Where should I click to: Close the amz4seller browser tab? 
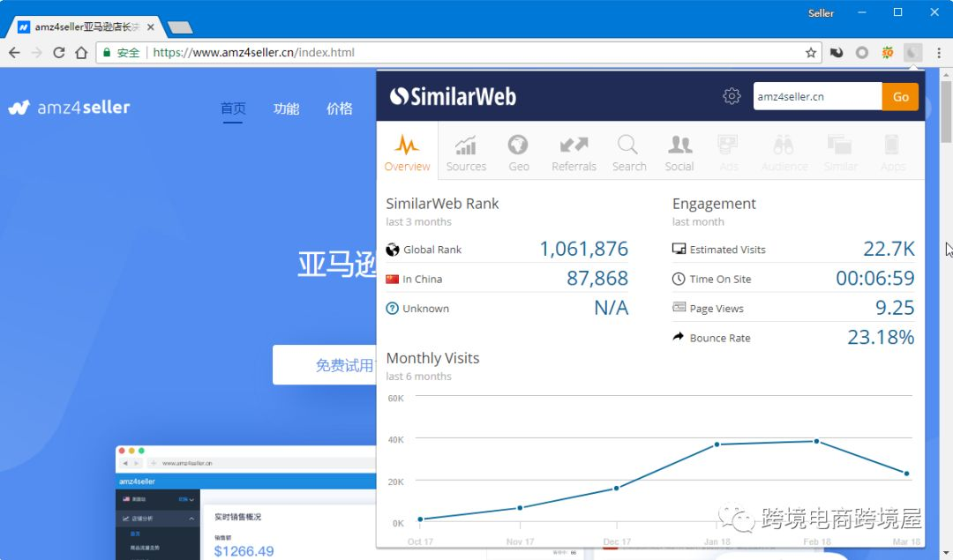click(x=151, y=27)
